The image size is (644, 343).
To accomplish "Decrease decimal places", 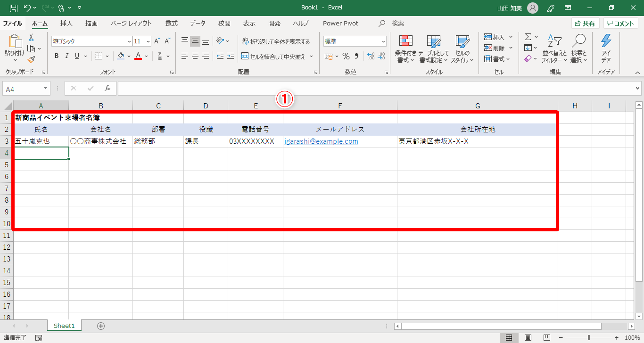I will [x=381, y=57].
